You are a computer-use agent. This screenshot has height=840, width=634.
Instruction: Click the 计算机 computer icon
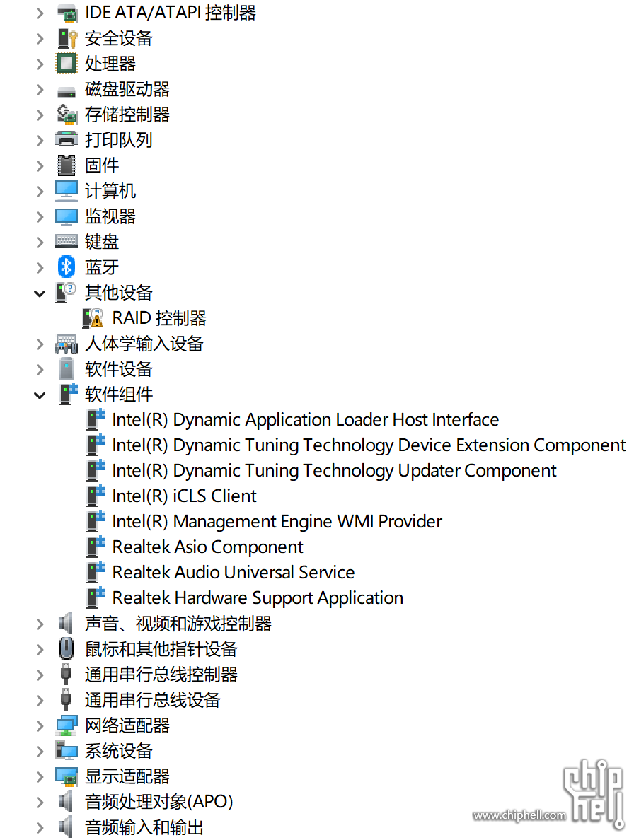(67, 191)
